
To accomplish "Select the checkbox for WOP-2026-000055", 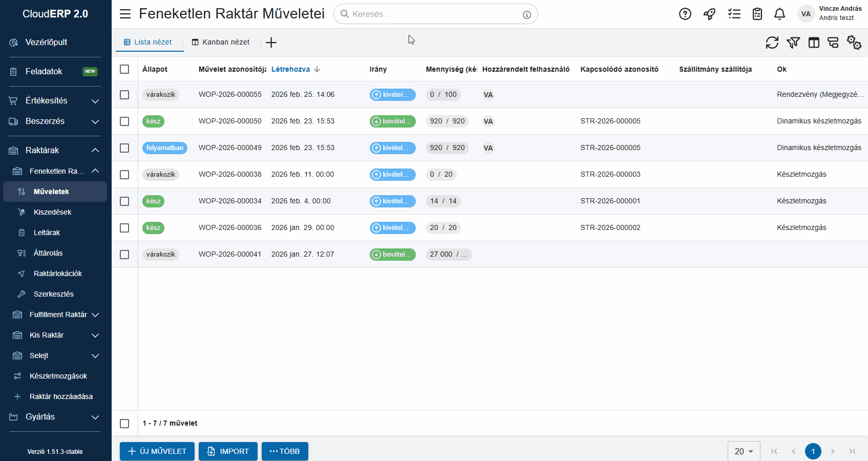I will pos(124,95).
